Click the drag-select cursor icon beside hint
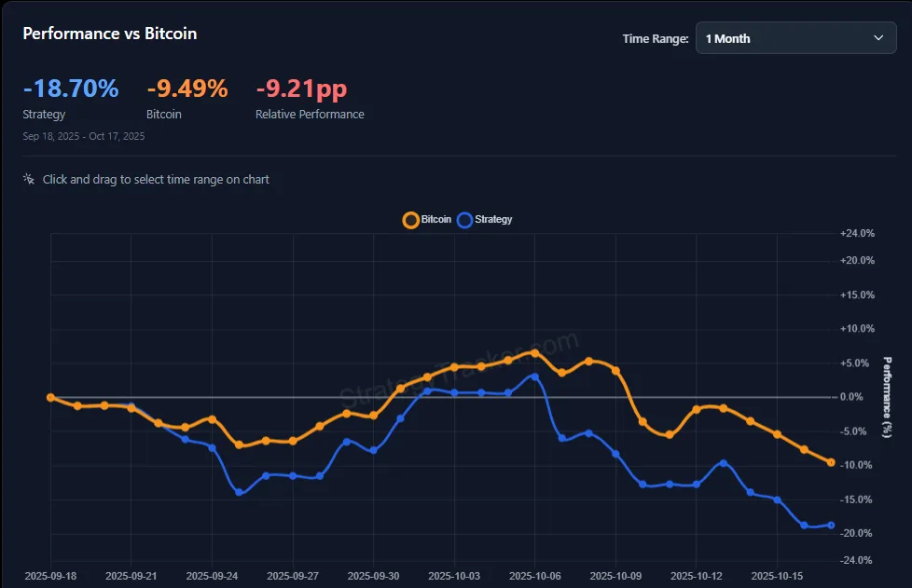 click(29, 179)
